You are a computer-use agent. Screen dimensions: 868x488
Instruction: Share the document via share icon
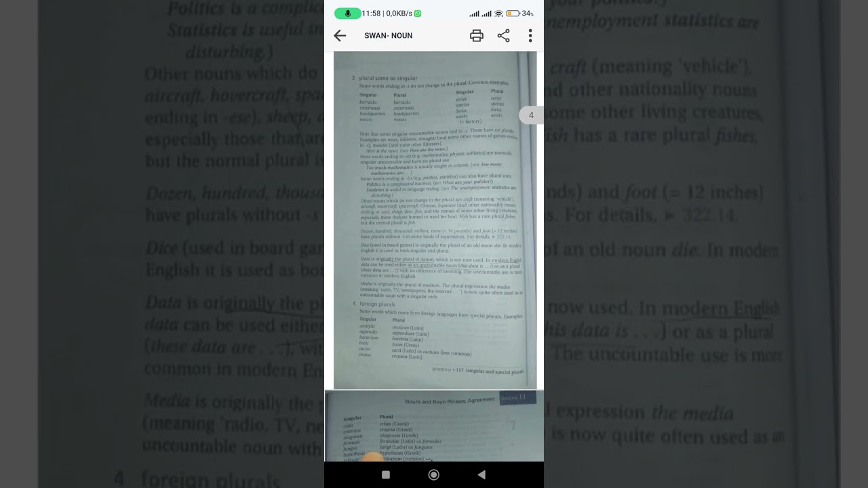point(503,36)
